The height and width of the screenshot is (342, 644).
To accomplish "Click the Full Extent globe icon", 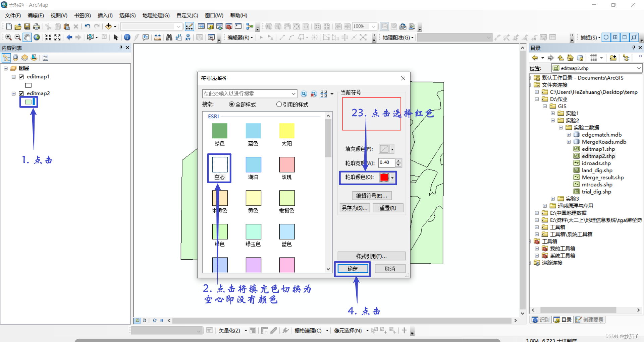I will (x=37, y=37).
